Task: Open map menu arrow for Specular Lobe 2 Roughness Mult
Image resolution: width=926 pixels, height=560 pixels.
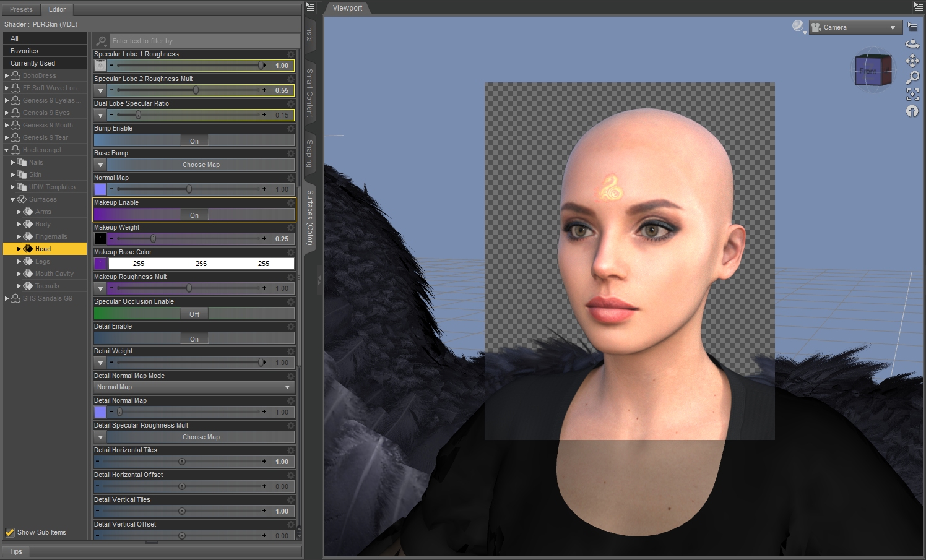Action: pyautogui.click(x=100, y=90)
